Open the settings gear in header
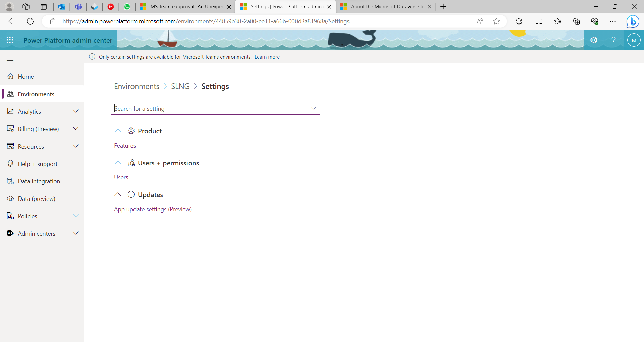This screenshot has width=644, height=342. [x=594, y=40]
